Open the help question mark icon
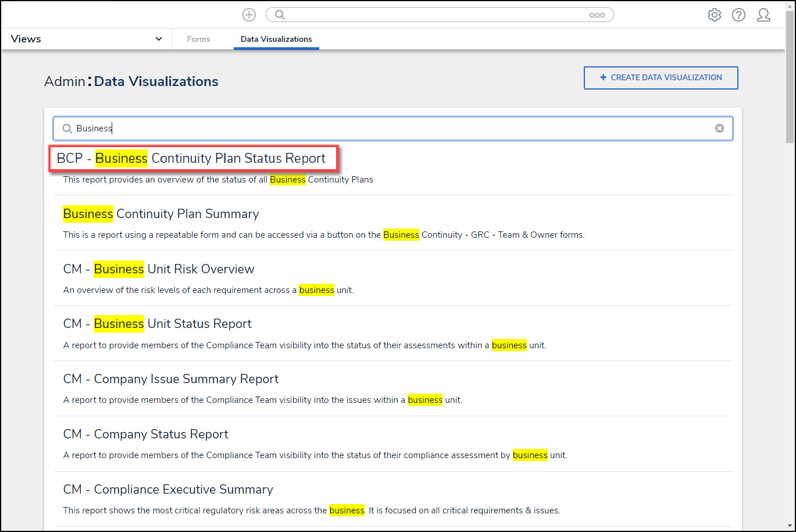Screen dimensions: 796x532 pos(738,15)
